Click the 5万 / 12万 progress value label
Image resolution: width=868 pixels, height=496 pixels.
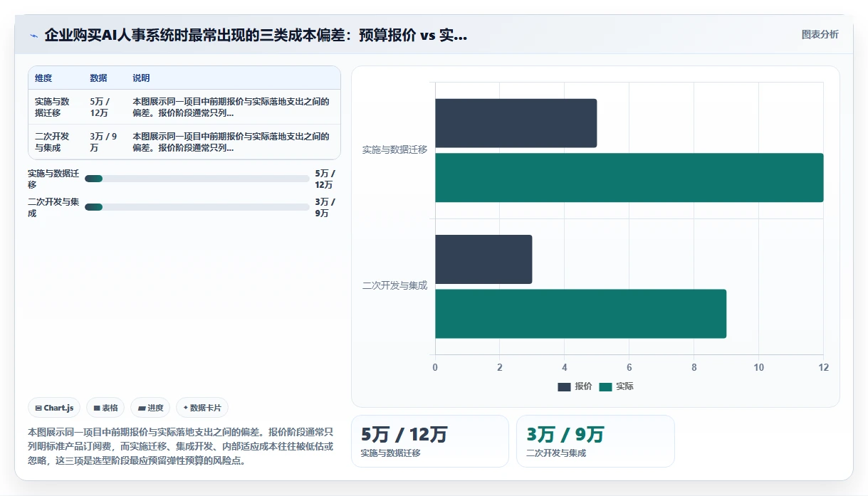pos(325,179)
